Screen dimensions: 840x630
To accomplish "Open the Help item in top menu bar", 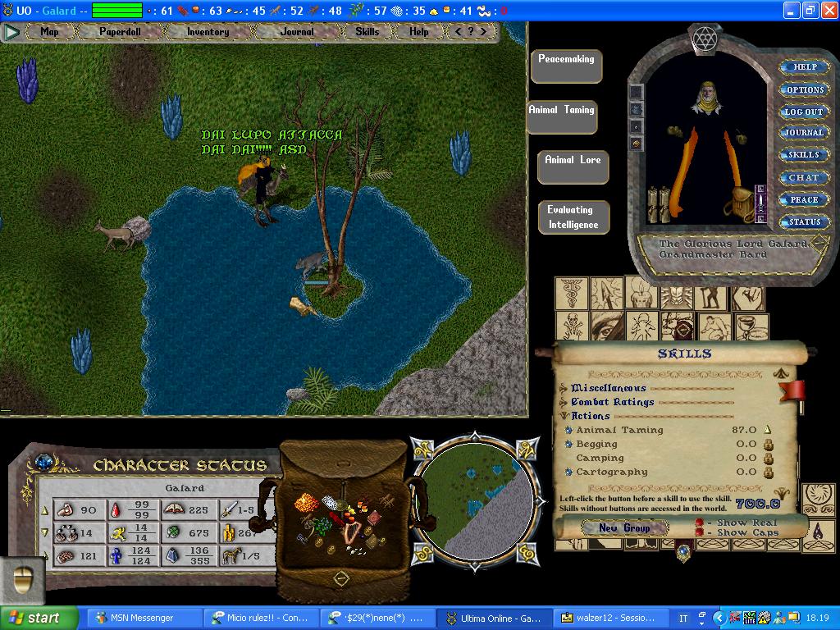I will click(419, 32).
